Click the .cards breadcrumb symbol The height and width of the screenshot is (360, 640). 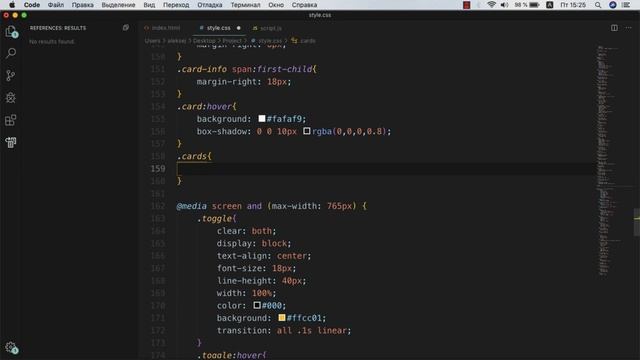pyautogui.click(x=304, y=41)
